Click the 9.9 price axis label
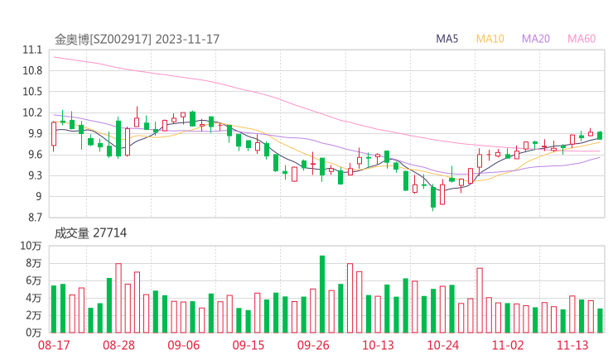 35,133
